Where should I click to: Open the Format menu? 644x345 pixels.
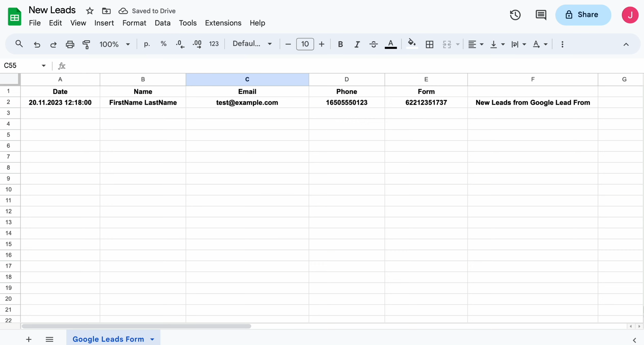(134, 23)
